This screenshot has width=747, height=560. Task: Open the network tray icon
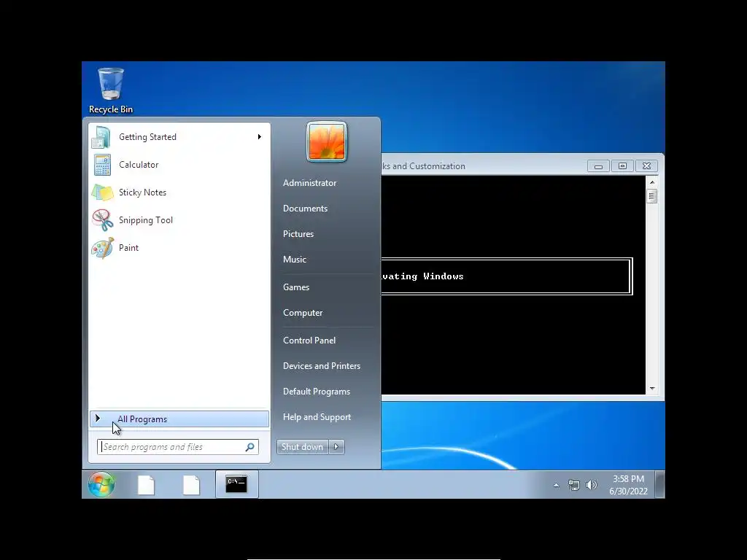(573, 485)
